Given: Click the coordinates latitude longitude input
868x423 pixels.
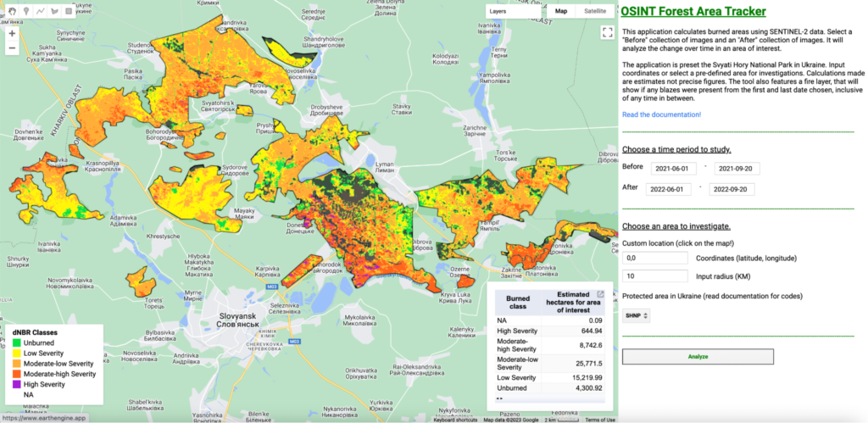Looking at the screenshot, I should tap(654, 258).
